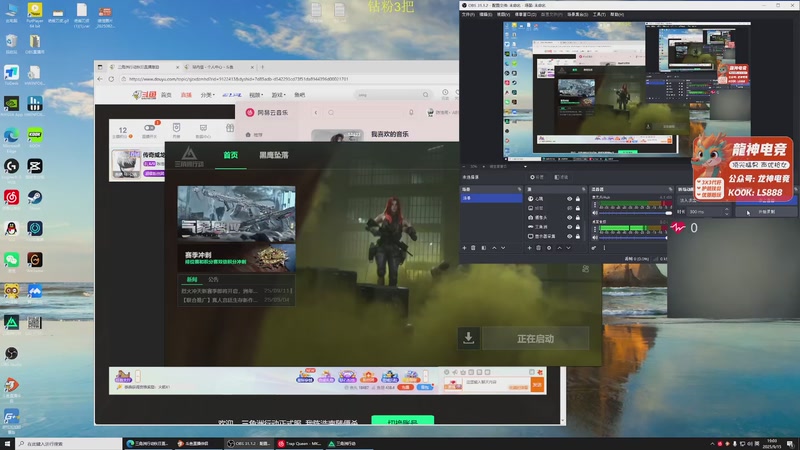Image resolution: width=800 pixels, height=450 pixels.
Task: Open the OBS Help menu
Action: 616,15
